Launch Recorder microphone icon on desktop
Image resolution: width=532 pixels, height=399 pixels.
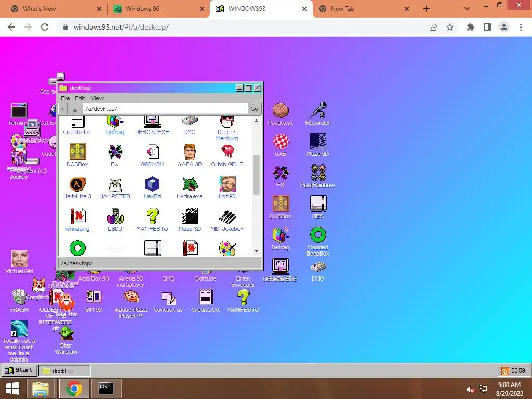317,114
